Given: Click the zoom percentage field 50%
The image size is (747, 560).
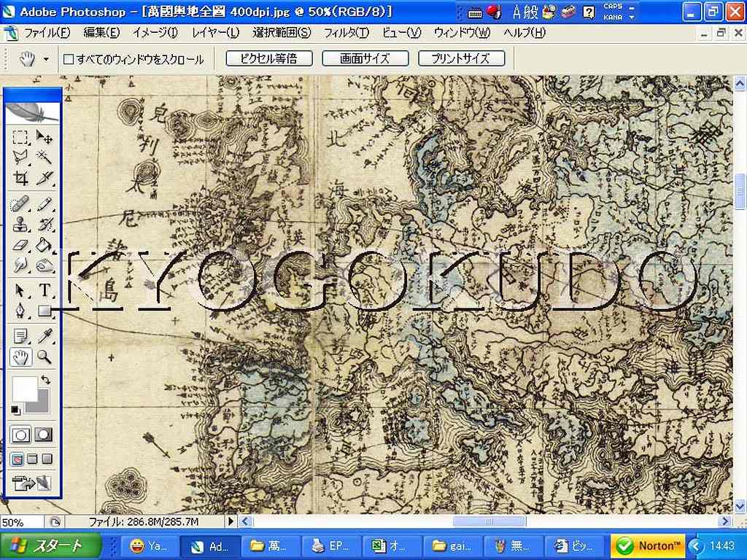Looking at the screenshot, I should [x=22, y=522].
